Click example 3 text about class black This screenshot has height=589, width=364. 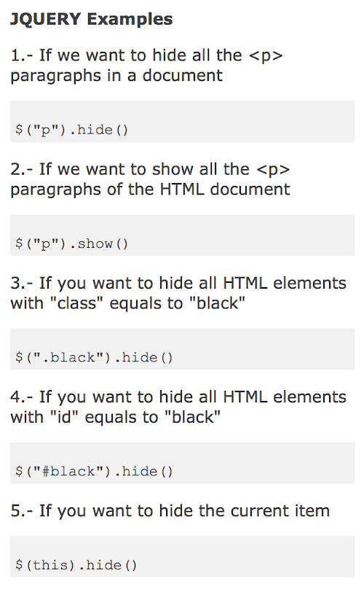point(178,293)
